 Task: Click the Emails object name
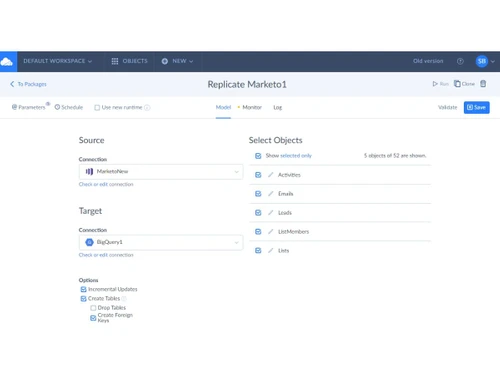pos(286,194)
